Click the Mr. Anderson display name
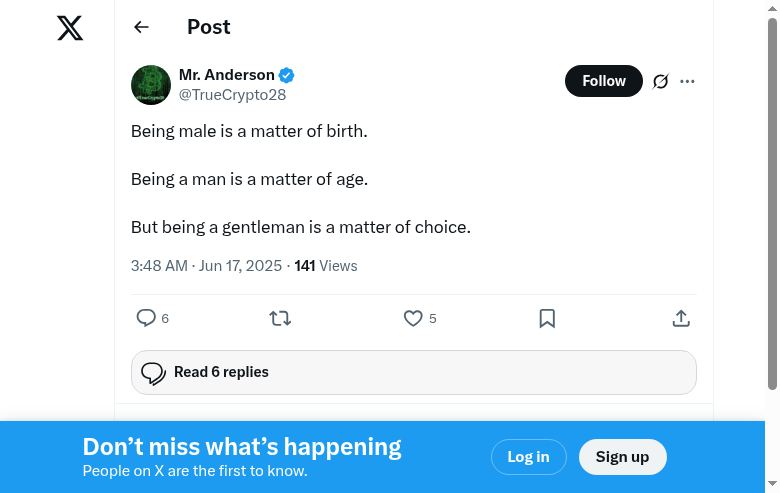 click(226, 75)
